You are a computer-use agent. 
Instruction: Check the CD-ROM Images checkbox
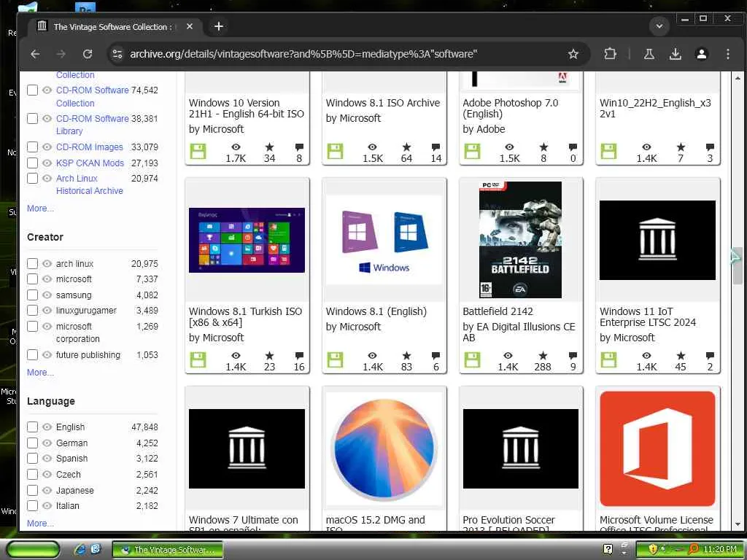pos(32,147)
